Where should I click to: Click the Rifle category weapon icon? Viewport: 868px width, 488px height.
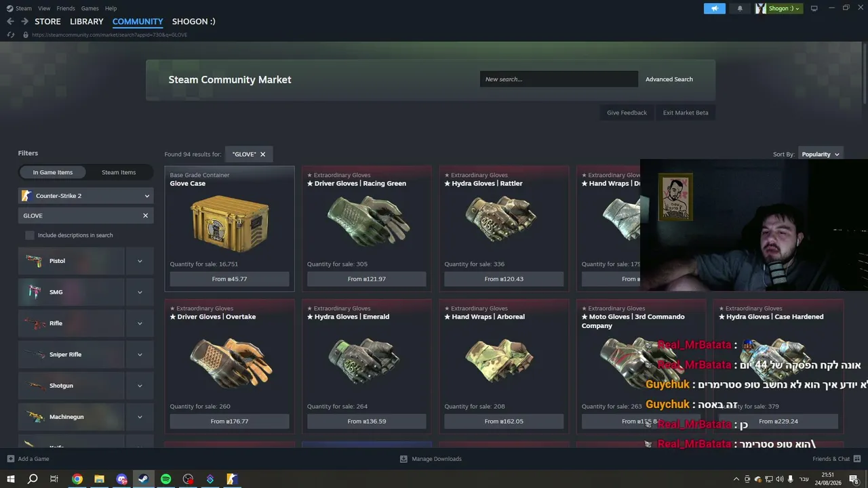point(35,323)
